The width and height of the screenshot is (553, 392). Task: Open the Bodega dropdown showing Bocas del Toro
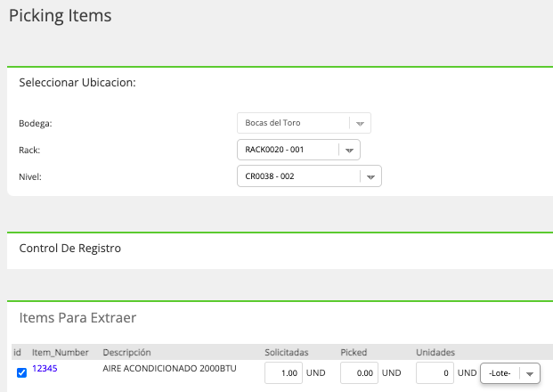coord(304,123)
